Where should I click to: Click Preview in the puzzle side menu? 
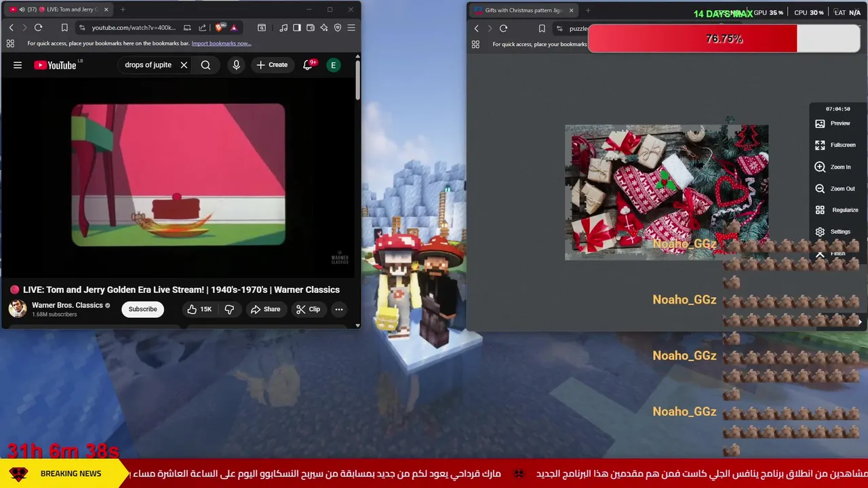coord(834,123)
